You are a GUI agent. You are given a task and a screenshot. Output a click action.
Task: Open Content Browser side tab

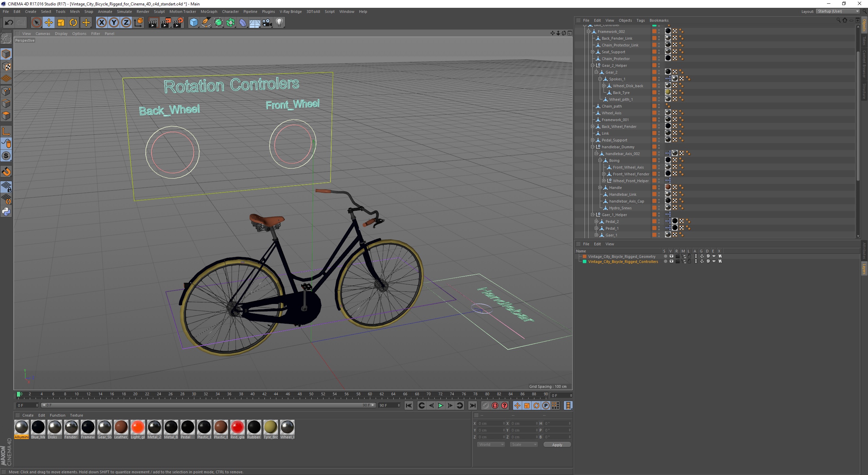pos(864,64)
